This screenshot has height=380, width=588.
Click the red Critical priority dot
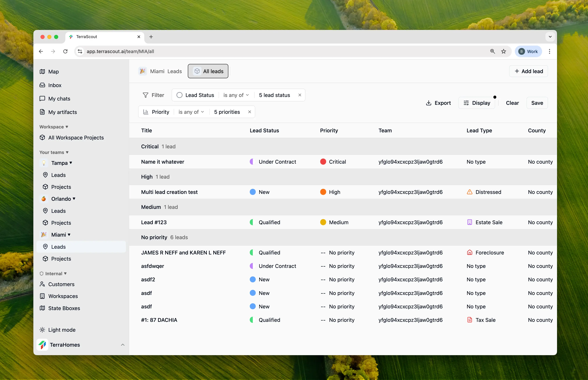(x=323, y=162)
